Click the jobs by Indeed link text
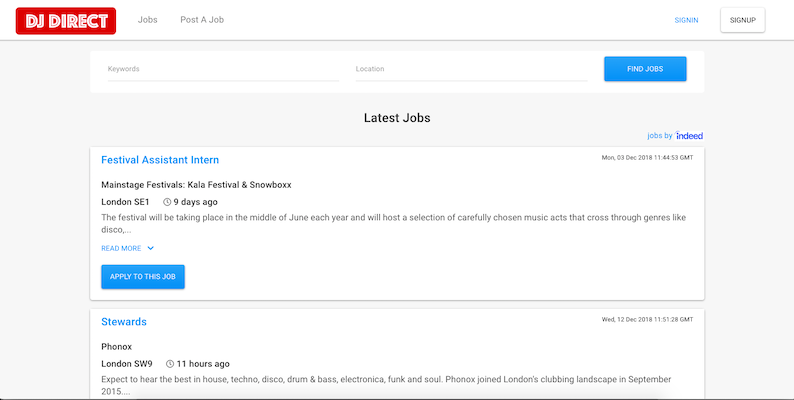 coord(675,136)
